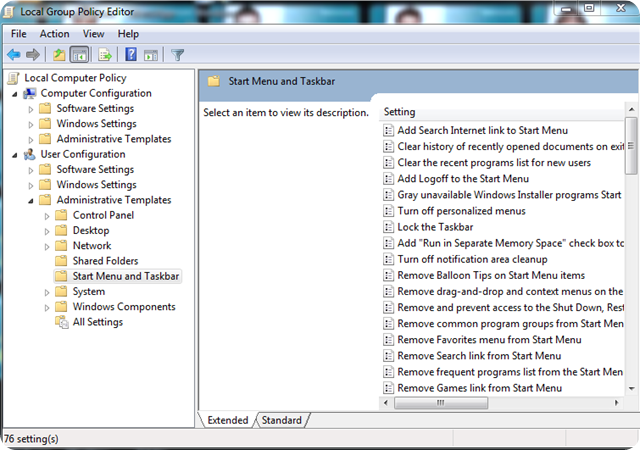Expand Software Settings under Computer Configuration
Viewport: 640px width, 450px height.
(31, 109)
